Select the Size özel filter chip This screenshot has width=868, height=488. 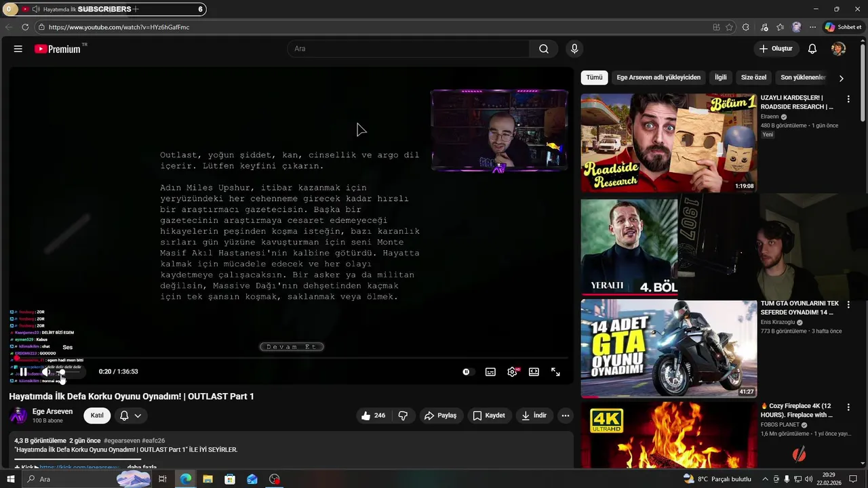pos(753,77)
